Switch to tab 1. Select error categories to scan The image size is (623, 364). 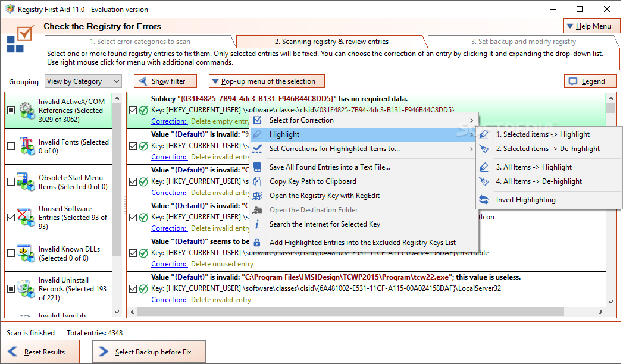(140, 41)
